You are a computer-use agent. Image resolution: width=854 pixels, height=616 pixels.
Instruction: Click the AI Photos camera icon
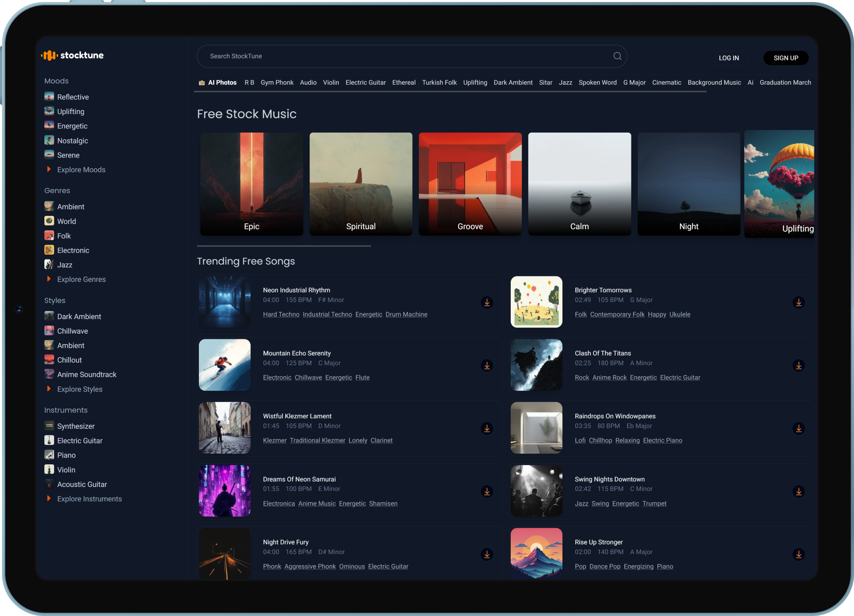pos(202,83)
